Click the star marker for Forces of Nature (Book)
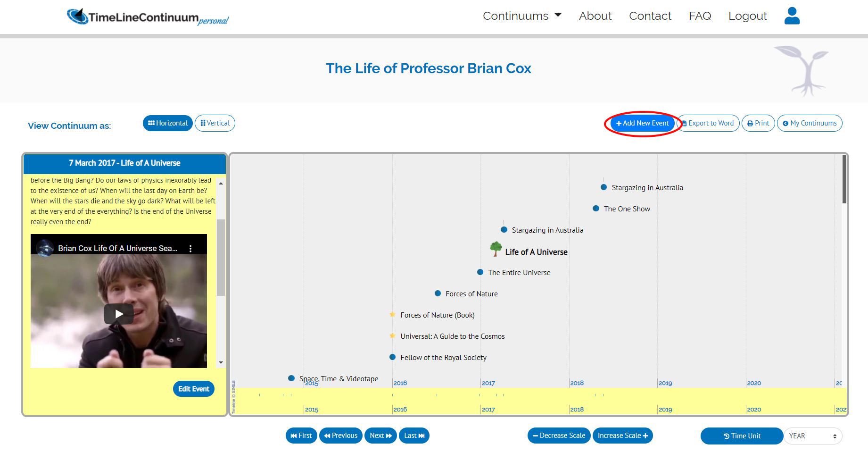 click(x=392, y=315)
